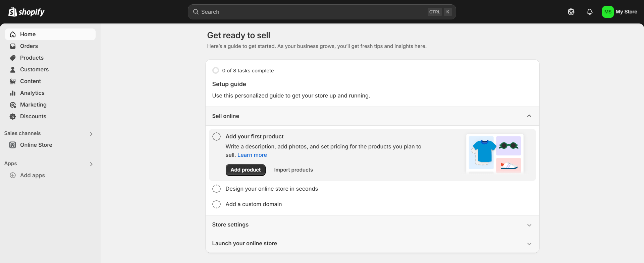Image resolution: width=644 pixels, height=263 pixels.
Task: Open the Marketing megaphone icon
Action: [12, 105]
